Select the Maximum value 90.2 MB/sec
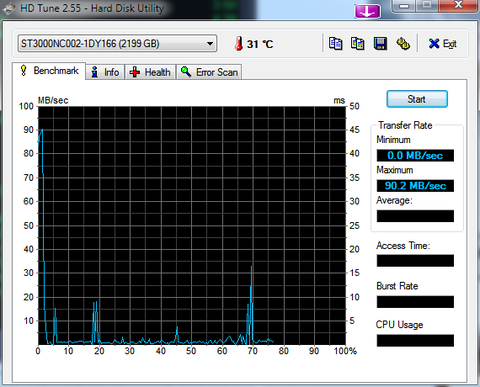Image resolution: width=480 pixels, height=387 pixels. pyautogui.click(x=415, y=186)
